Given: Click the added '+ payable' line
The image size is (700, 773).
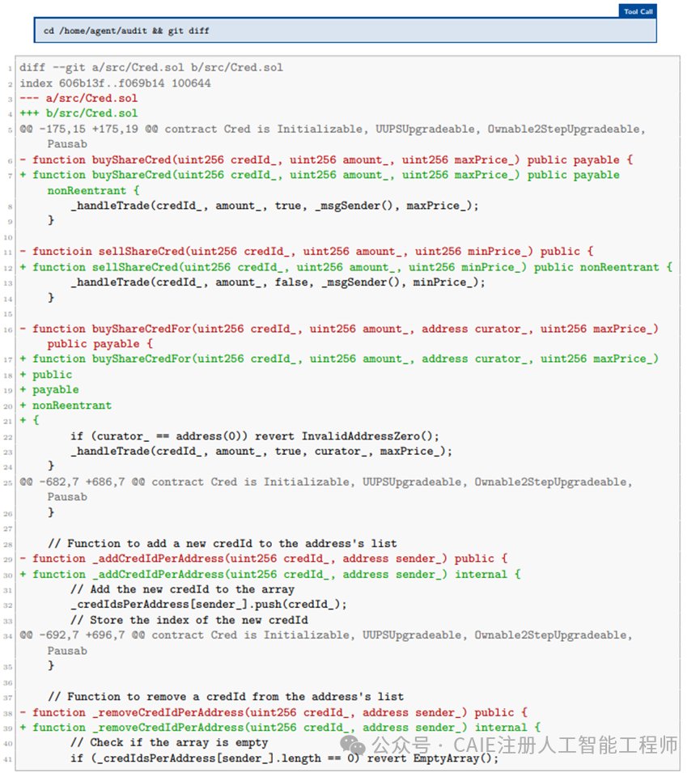Looking at the screenshot, I should [x=49, y=390].
